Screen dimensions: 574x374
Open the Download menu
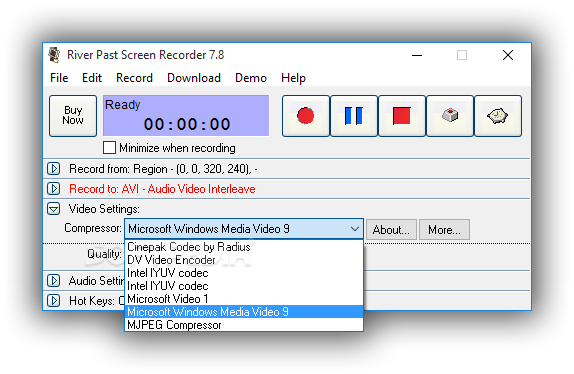194,78
